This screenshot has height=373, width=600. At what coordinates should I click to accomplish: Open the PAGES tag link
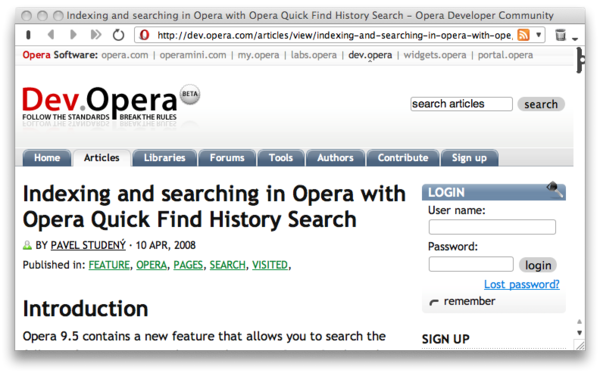(188, 265)
